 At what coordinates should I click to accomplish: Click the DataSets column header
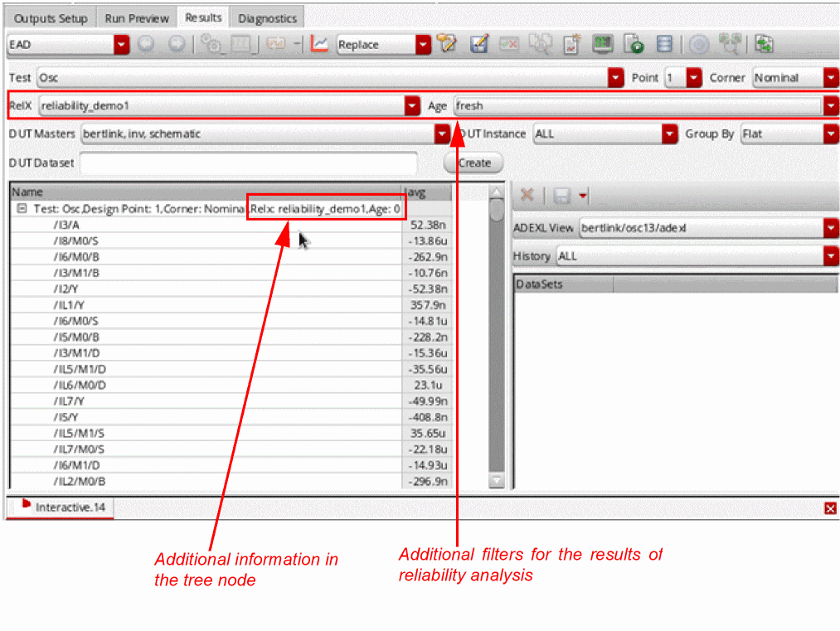click(563, 284)
